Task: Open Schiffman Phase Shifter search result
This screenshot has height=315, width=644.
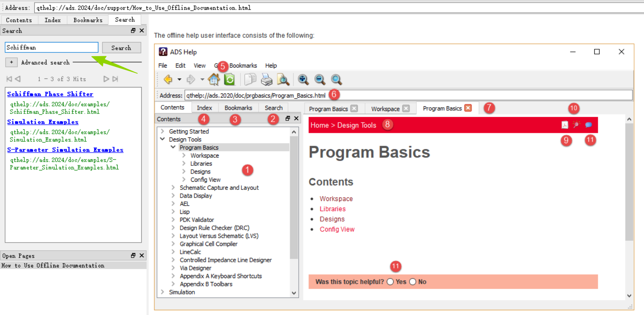Action: point(50,94)
